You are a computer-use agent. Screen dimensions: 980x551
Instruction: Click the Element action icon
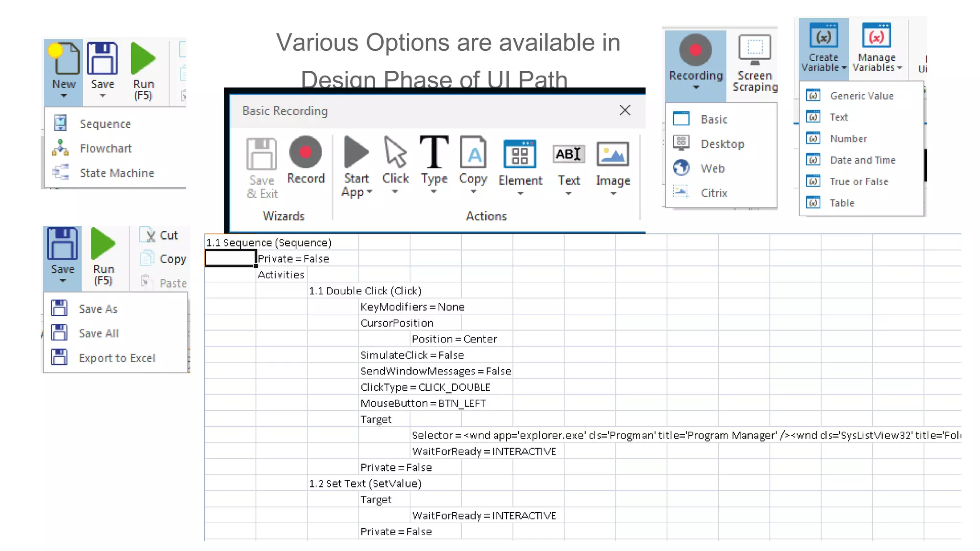pos(520,154)
